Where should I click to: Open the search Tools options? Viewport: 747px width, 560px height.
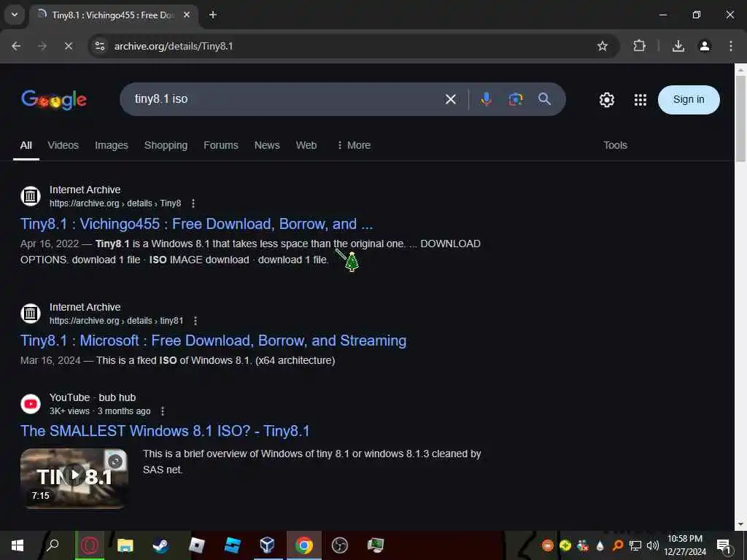click(615, 145)
